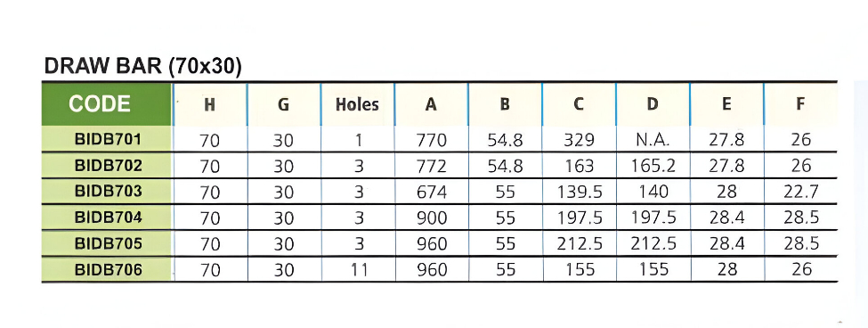Click the 165.2 value in BIDB702 row
Image resolution: width=868 pixels, height=328 pixels.
click(x=653, y=166)
